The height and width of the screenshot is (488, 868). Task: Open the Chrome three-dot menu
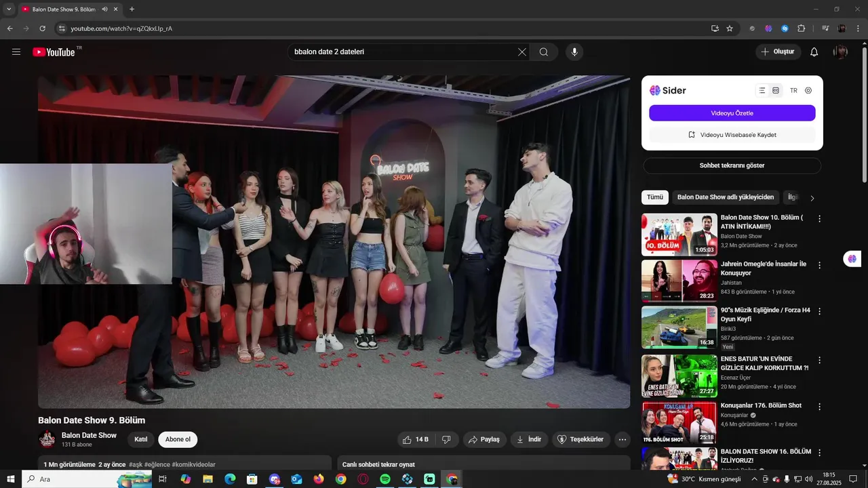point(859,28)
